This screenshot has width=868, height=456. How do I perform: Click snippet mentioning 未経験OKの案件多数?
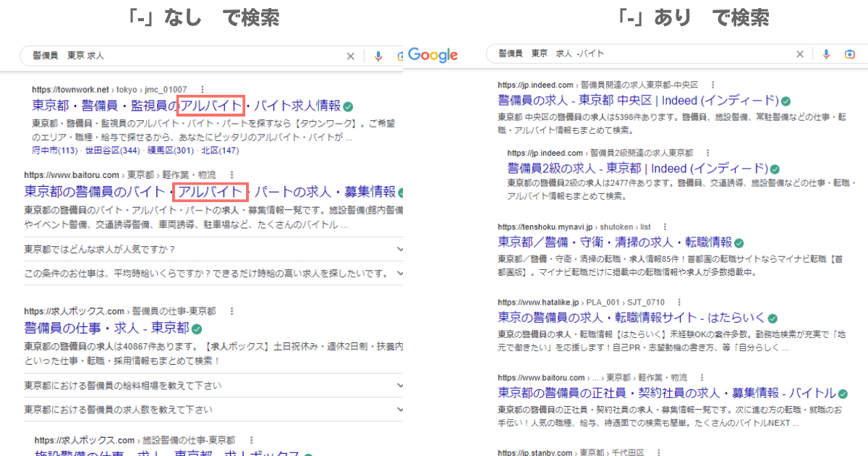pos(672,341)
